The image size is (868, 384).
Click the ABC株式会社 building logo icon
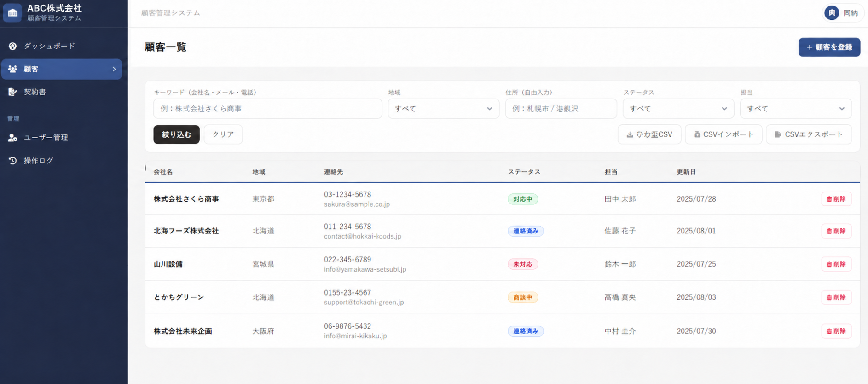tap(12, 13)
